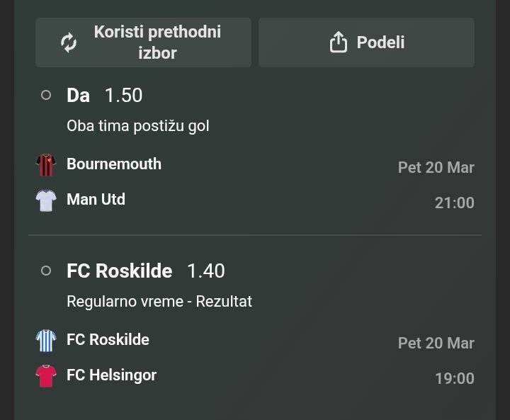Click the share icon beside Podeli
Image resolution: width=510 pixels, height=420 pixels.
(x=339, y=42)
